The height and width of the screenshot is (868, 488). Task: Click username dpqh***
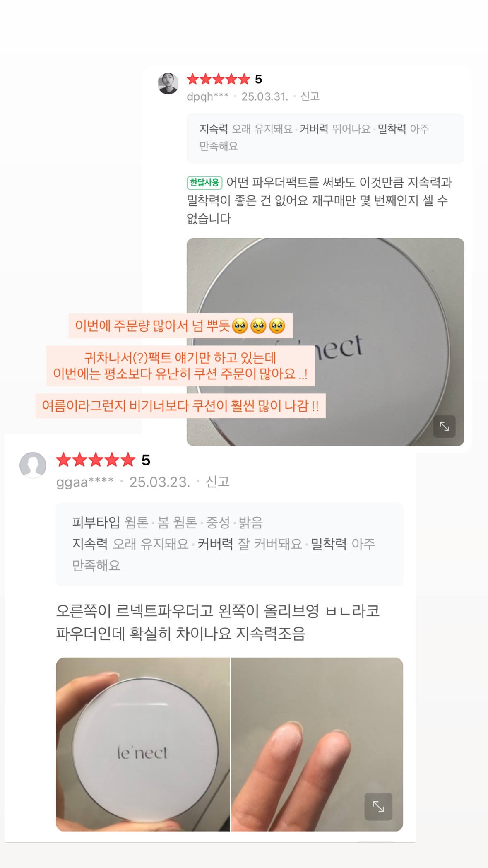(x=207, y=96)
